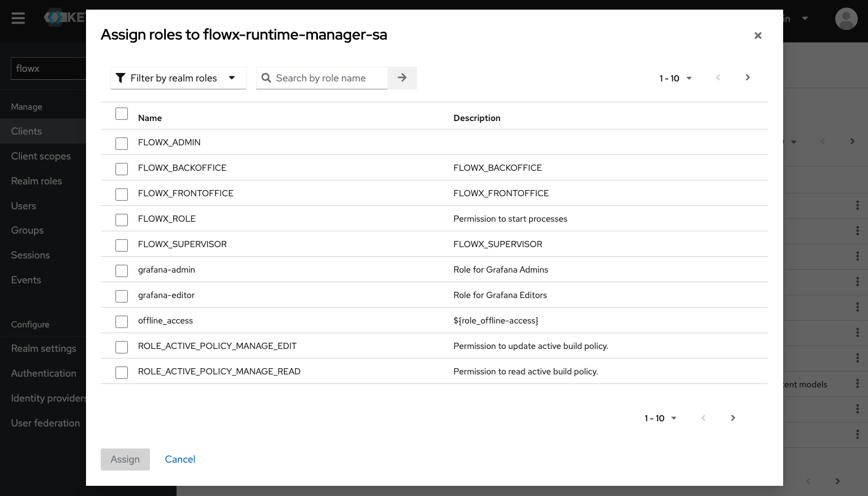
Task: Check the FLOWX_SUPERVISOR role
Action: click(x=122, y=245)
